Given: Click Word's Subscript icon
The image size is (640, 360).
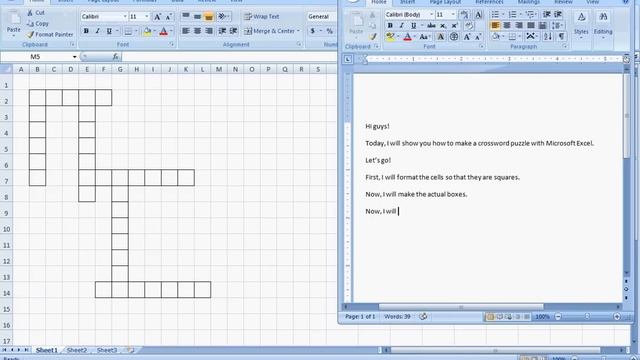Looking at the screenshot, I should point(443,26).
